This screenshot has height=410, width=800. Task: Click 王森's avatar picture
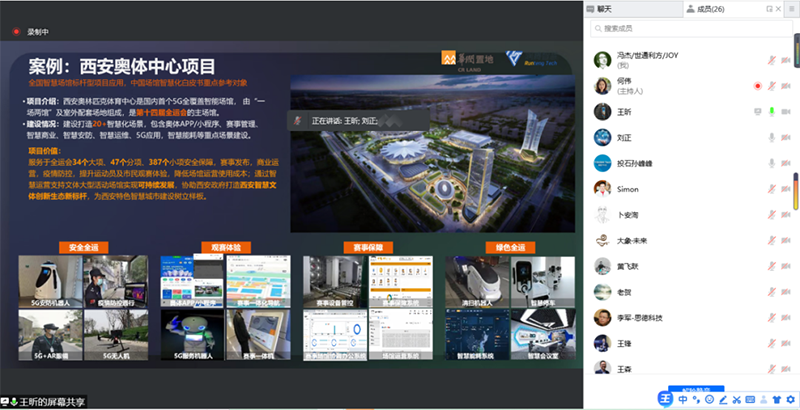coord(603,367)
